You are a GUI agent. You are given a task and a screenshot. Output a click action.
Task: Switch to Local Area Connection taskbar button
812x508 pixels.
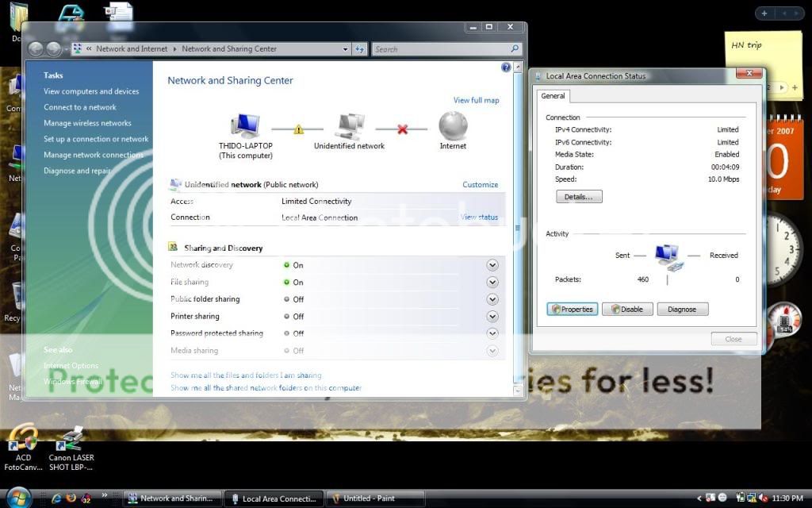click(274, 498)
